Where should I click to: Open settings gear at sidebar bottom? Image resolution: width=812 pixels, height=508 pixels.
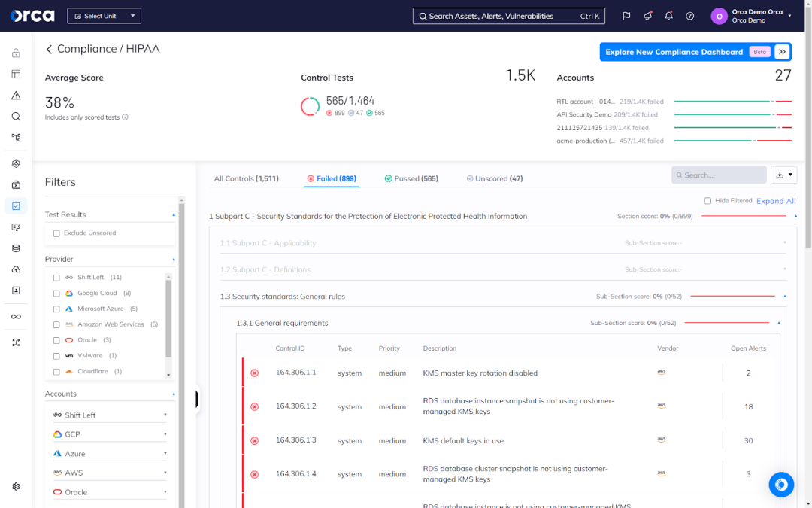click(x=16, y=487)
